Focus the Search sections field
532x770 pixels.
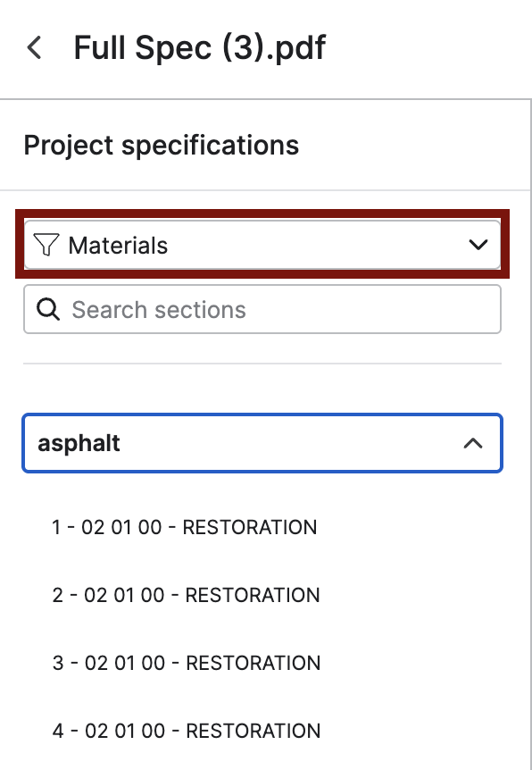(262, 309)
